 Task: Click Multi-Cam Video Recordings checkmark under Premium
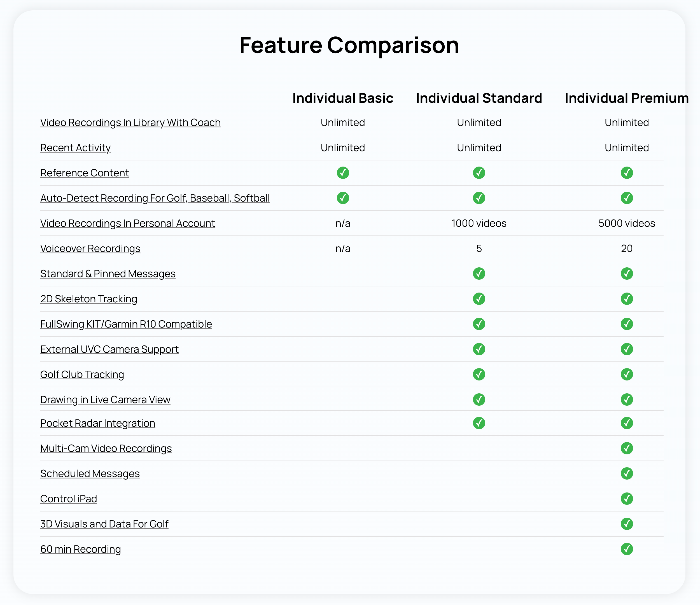626,448
